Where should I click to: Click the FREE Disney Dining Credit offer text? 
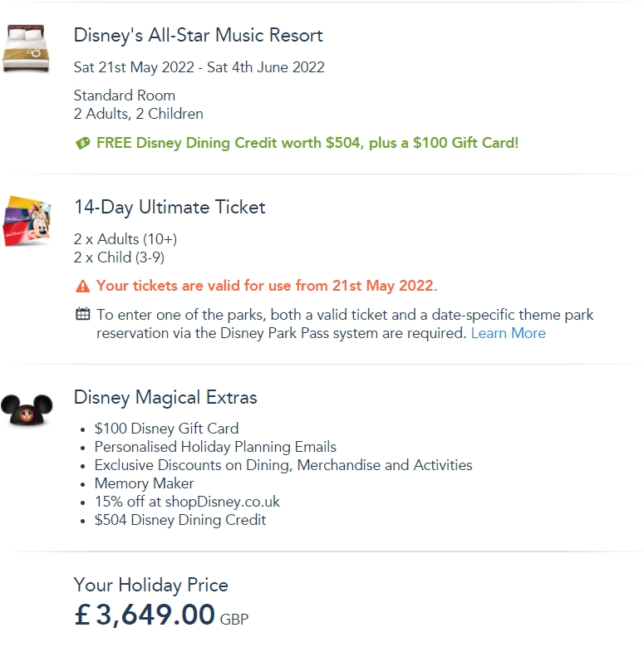307,143
